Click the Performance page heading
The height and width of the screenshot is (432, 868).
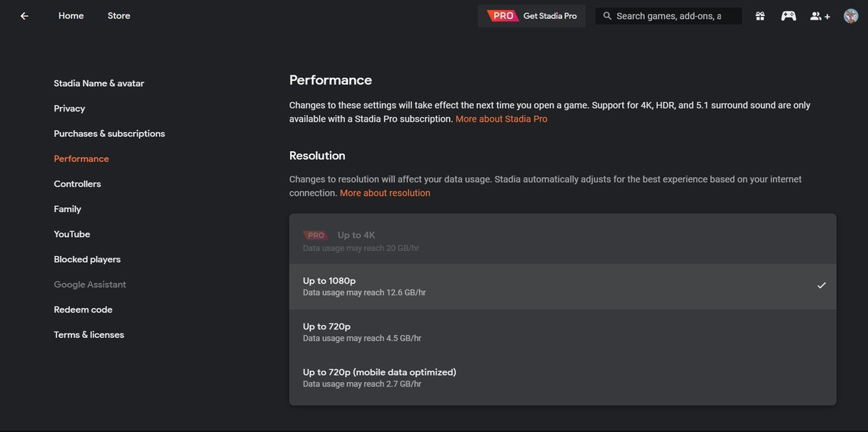point(331,80)
